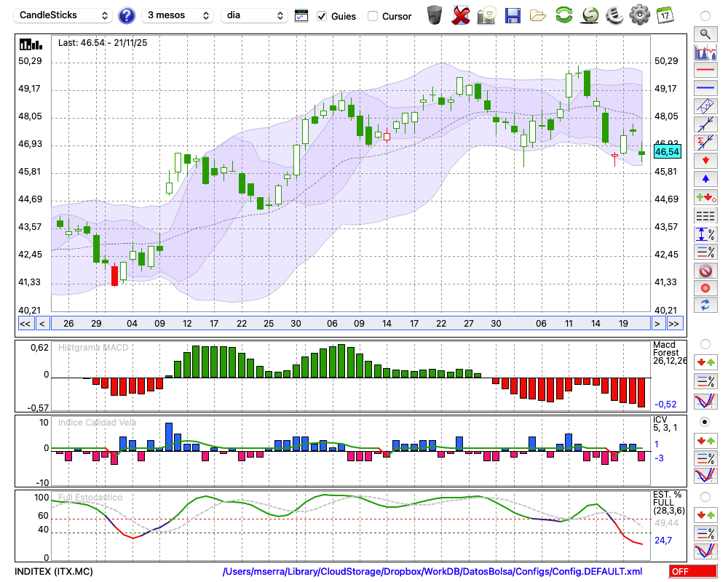Image resolution: width=728 pixels, height=582 pixels.
Task: Click the trash can icon in toolbar
Action: pos(435,15)
